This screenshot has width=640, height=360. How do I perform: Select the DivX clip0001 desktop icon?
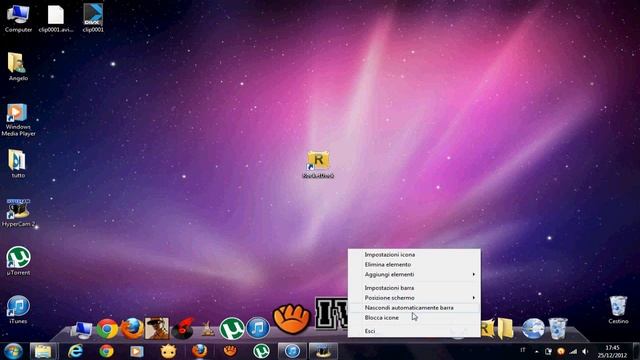[x=93, y=18]
